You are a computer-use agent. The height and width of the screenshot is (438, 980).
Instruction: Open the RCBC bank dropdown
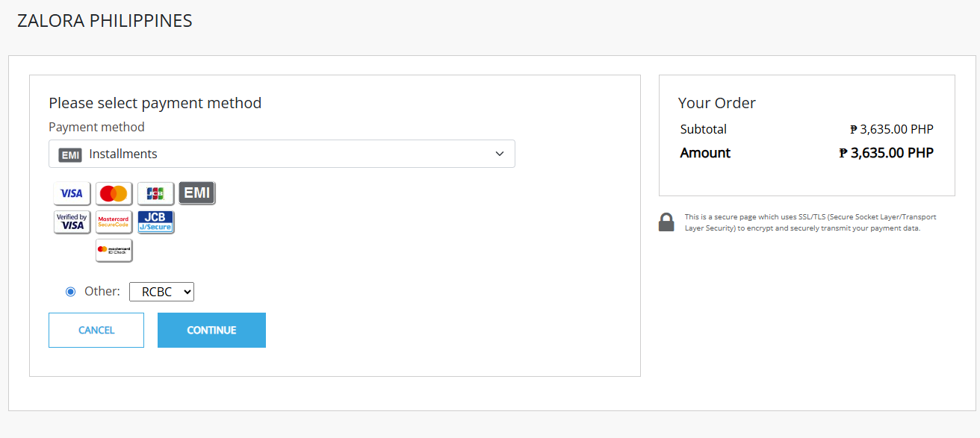tap(161, 292)
